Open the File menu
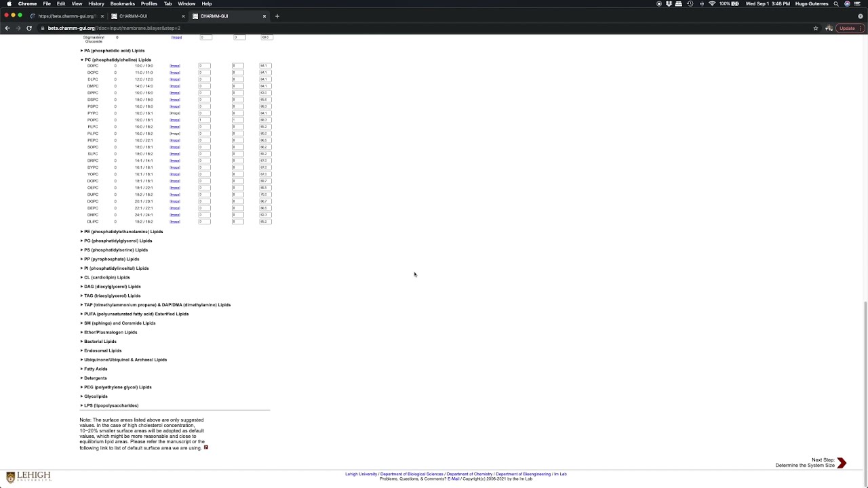868x488 pixels. click(47, 3)
